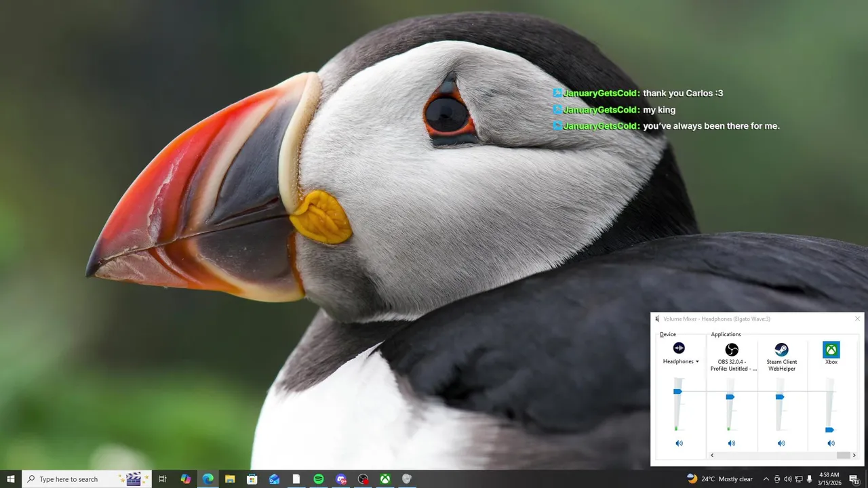868x488 pixels.
Task: Mute Steam Client WebHelper
Action: (x=781, y=443)
